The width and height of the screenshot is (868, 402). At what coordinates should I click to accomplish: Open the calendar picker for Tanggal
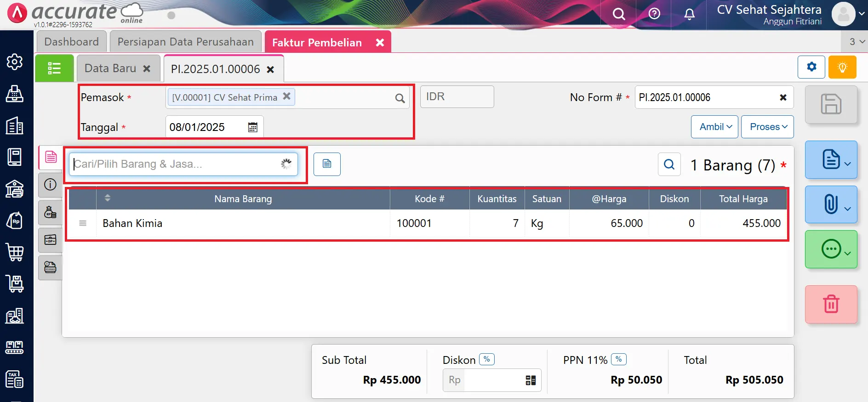pyautogui.click(x=252, y=127)
